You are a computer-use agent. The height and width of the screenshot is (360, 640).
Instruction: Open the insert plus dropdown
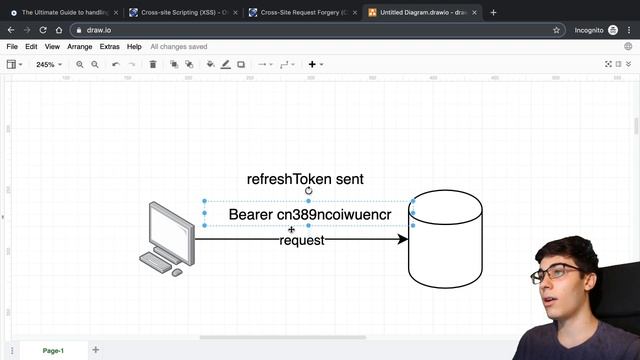316,64
